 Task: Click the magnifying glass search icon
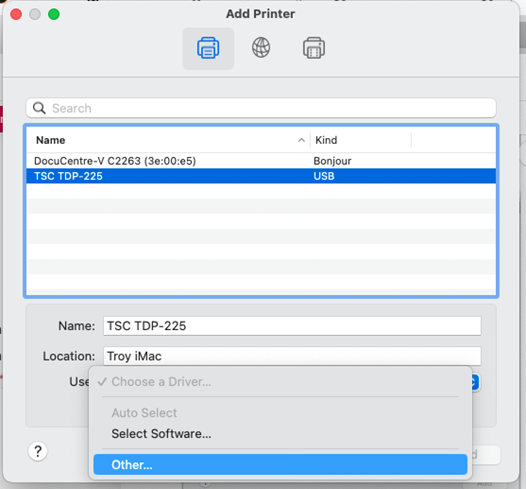[39, 108]
